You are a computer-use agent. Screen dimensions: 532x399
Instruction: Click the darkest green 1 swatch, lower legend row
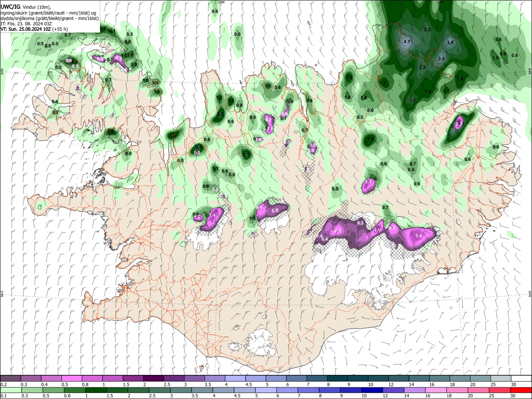pyautogui.click(x=96, y=390)
